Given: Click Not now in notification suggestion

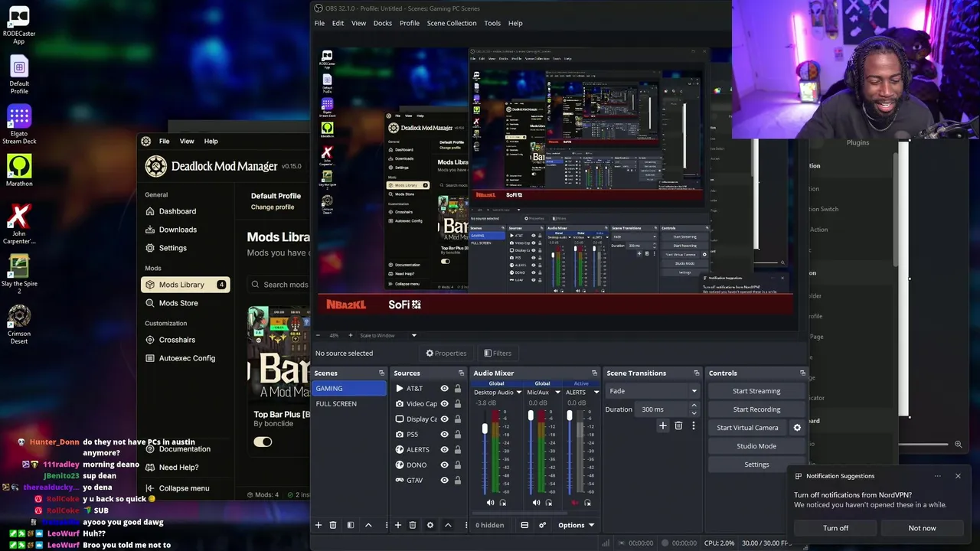Looking at the screenshot, I should pyautogui.click(x=922, y=528).
